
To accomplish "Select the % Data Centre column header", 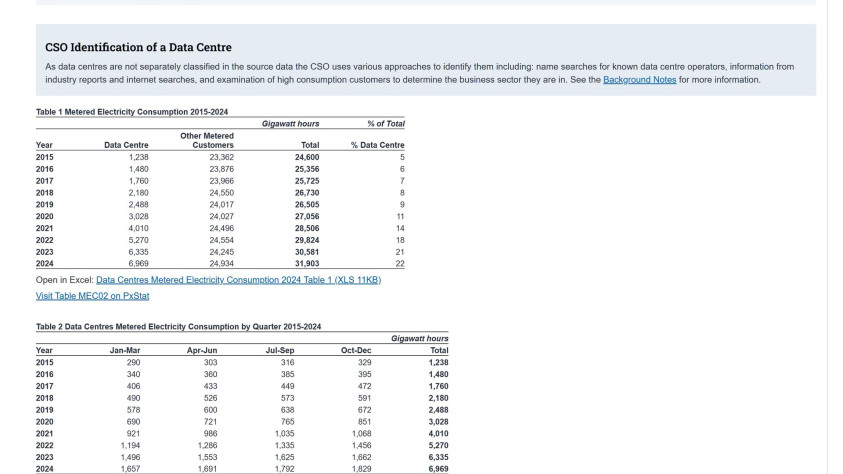I will (377, 146).
